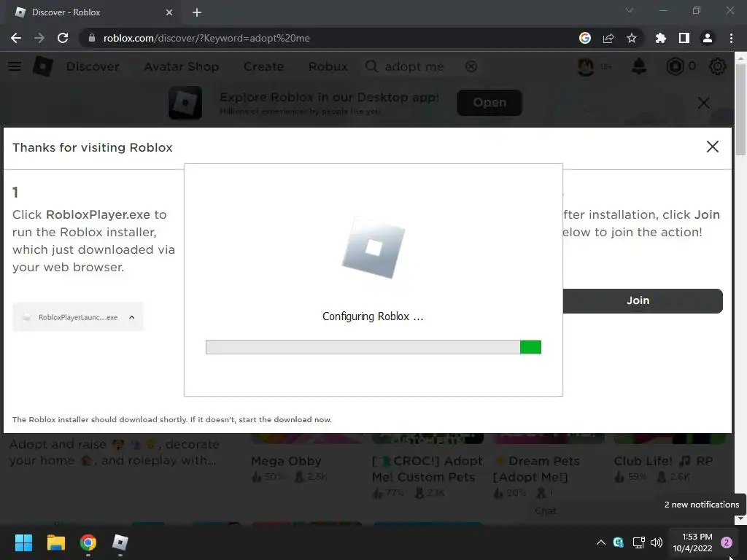Expand the download chip chevron
747x560 pixels.
(x=132, y=317)
